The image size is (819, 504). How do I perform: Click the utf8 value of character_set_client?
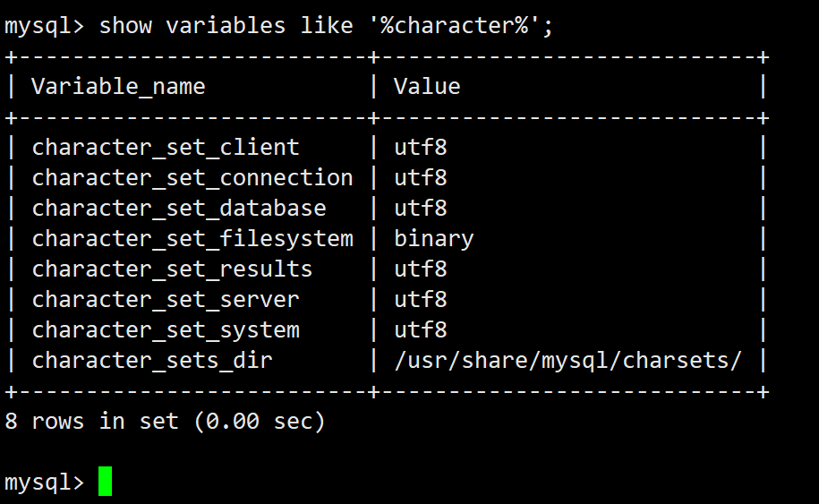click(x=421, y=148)
